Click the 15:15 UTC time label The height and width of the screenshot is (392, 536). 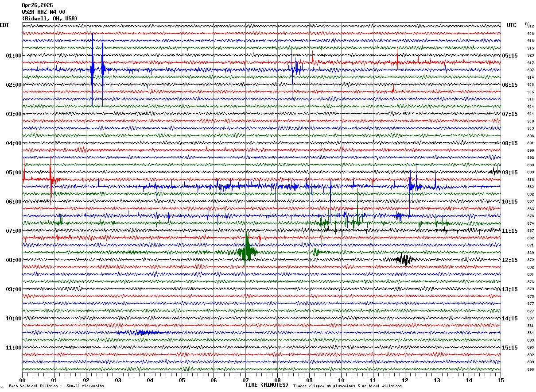(510, 348)
